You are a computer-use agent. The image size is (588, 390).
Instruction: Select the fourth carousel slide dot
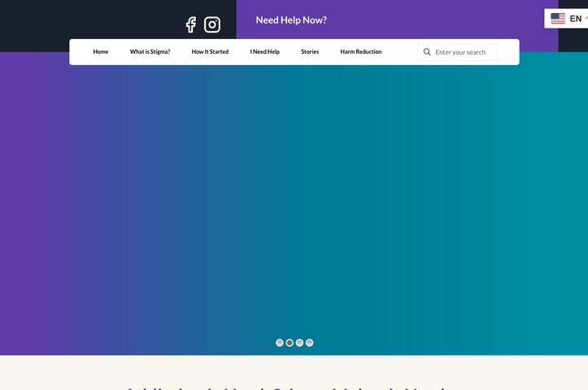coord(309,343)
